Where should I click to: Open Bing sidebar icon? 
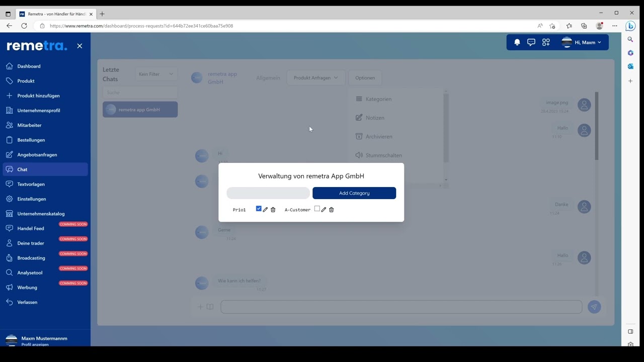[x=630, y=26]
